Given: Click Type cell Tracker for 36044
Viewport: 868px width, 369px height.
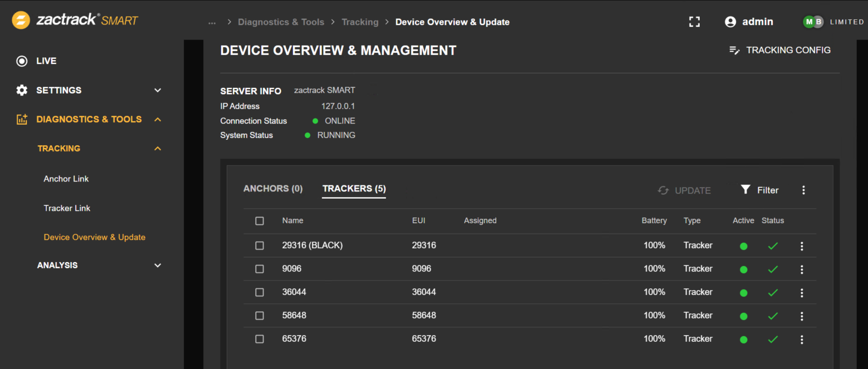Looking at the screenshot, I should [x=698, y=292].
